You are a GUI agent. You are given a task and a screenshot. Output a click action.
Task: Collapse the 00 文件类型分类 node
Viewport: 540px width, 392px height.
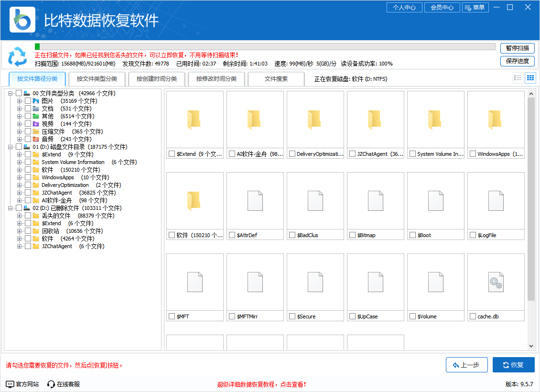(x=11, y=93)
